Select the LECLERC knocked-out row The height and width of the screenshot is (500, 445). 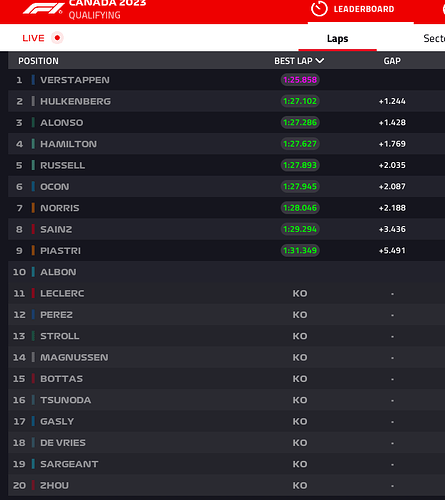point(226,293)
